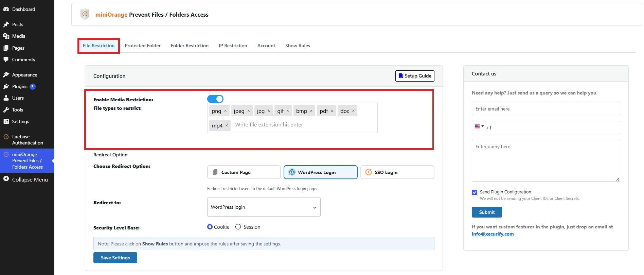644x275 pixels.
Task: Open the Redirect to dropdown
Action: click(264, 207)
